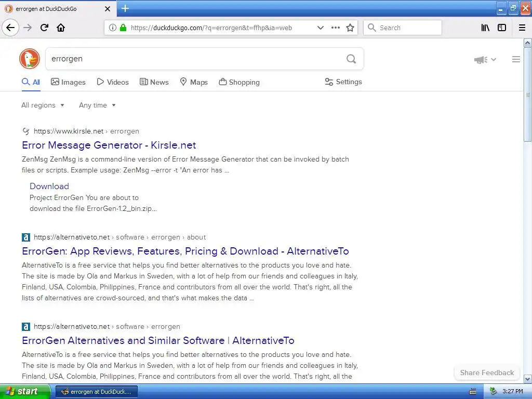The height and width of the screenshot is (399, 532).
Task: Open the page actions three-dot menu
Action: point(335,28)
